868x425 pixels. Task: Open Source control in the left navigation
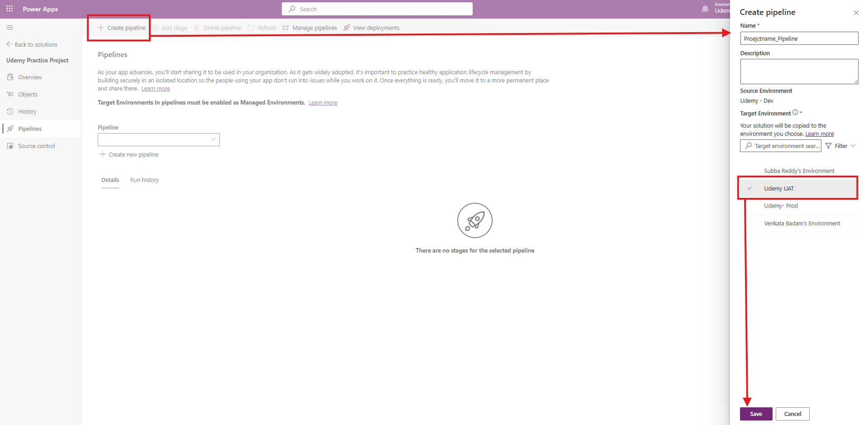tap(41, 146)
